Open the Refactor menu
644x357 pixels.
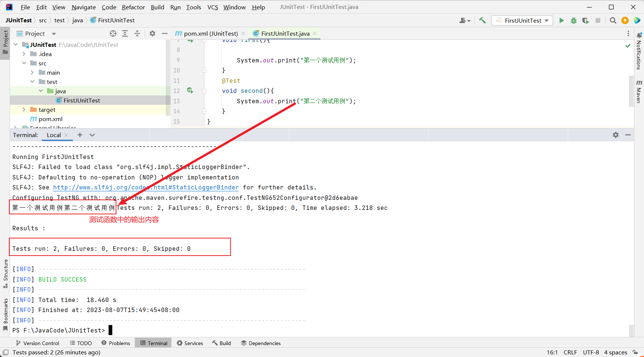click(133, 7)
